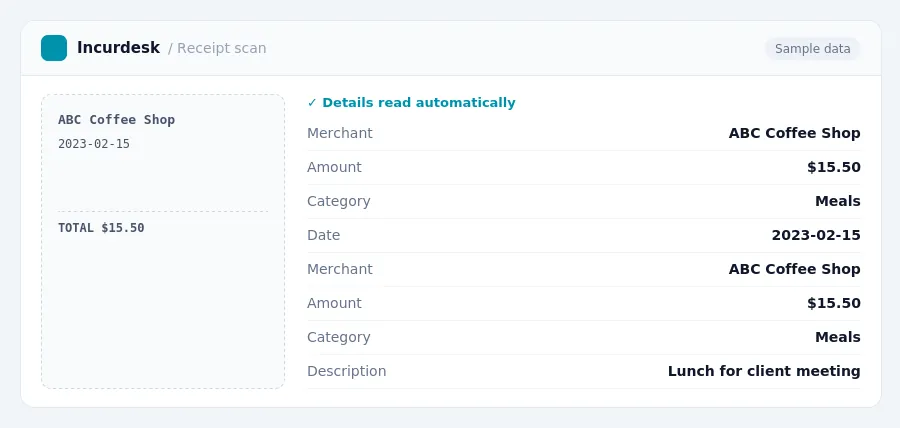The height and width of the screenshot is (428, 900).
Task: Click the TOTAL $15.50 line on receipt
Action: pyautogui.click(x=101, y=228)
